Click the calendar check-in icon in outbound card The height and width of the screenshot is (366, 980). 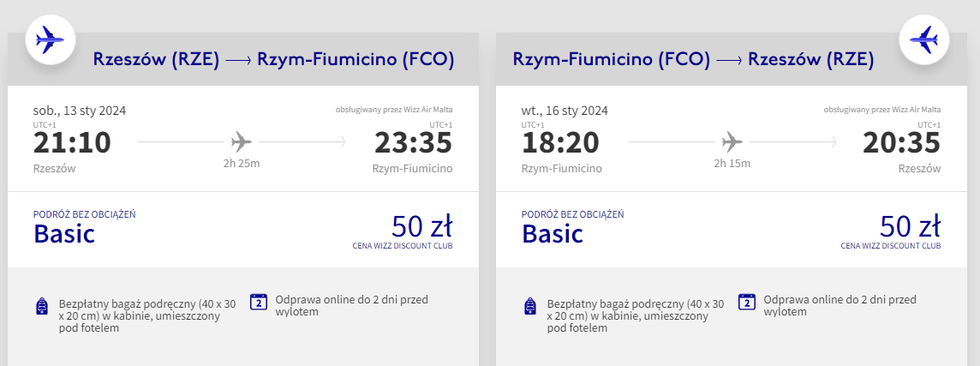pos(258,302)
